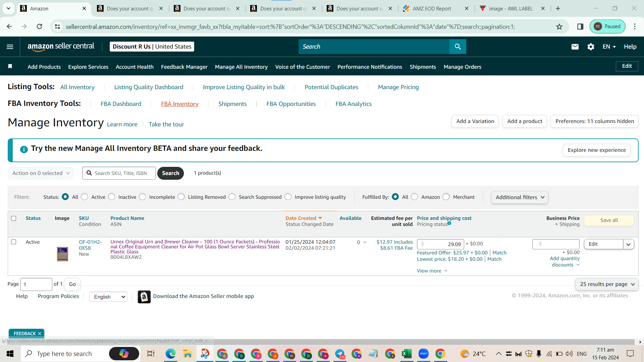Select Fulfilled By Merchant radio button
644x362 pixels.
[x=446, y=197]
